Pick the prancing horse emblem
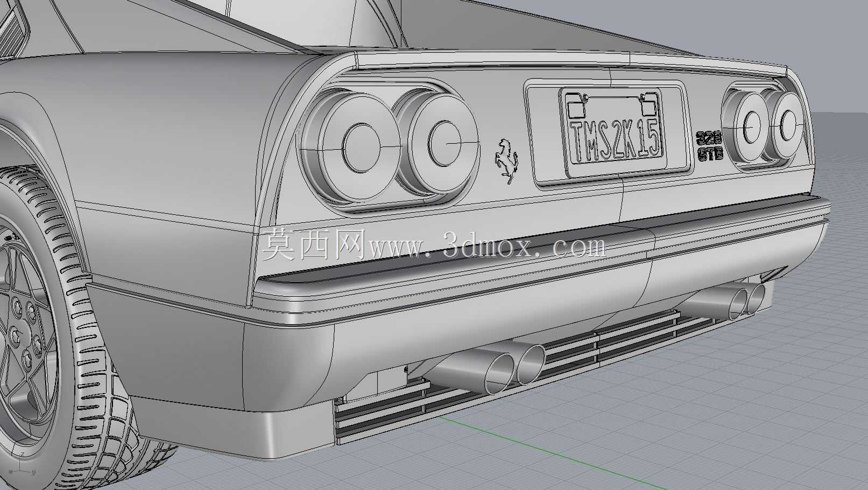This screenshot has width=868, height=490. point(507,161)
